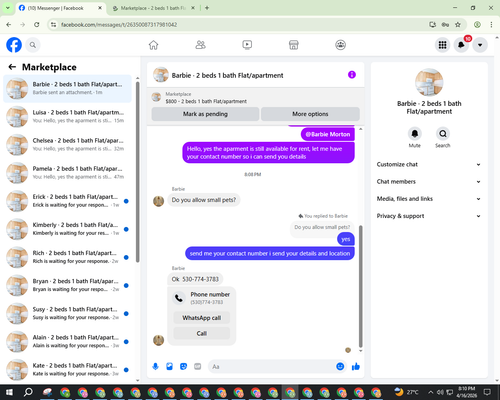Open Alain conversation in the chat list
This screenshot has height=400, width=500.
point(67,341)
